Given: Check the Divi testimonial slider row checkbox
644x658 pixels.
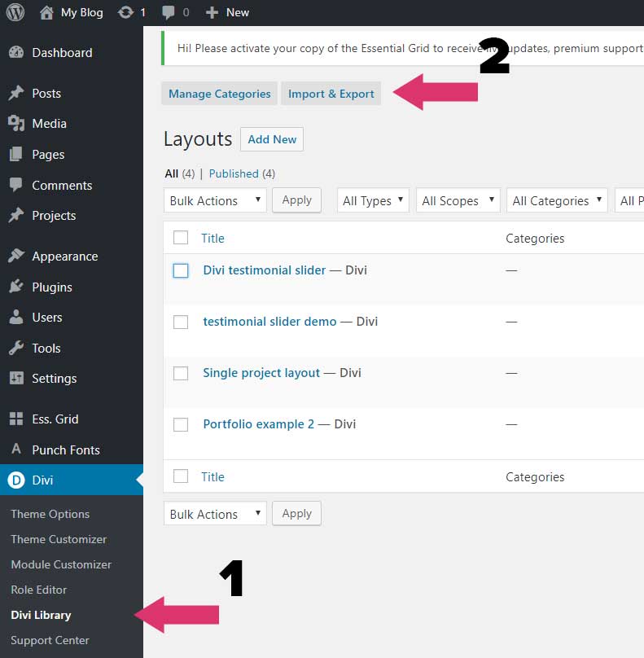Looking at the screenshot, I should [x=181, y=270].
